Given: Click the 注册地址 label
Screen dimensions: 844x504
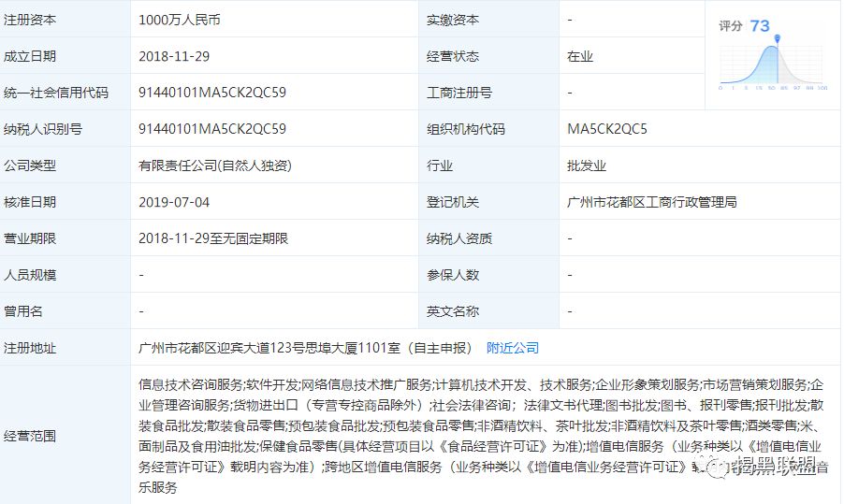Looking at the screenshot, I should tap(30, 348).
